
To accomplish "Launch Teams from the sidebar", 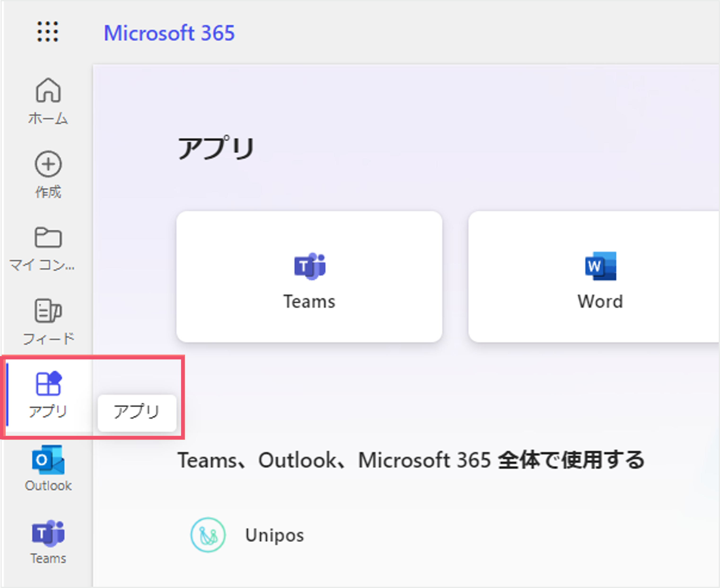I will click(48, 542).
